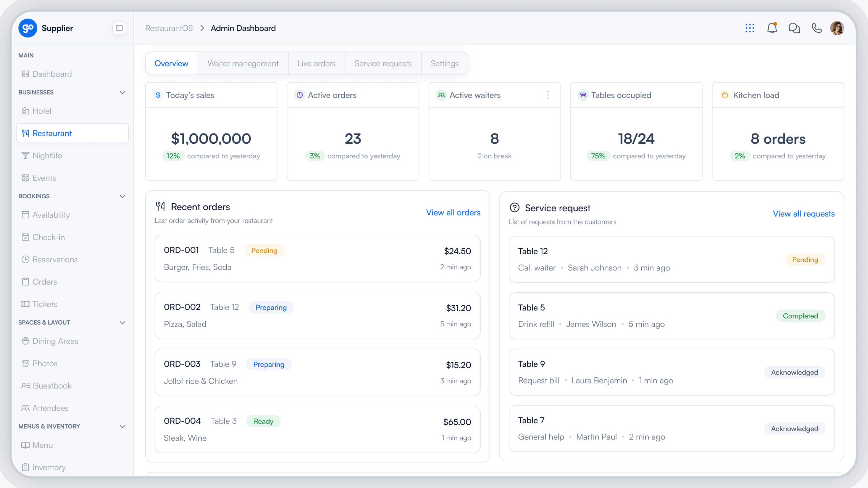Click RestaurantOS breadcrumb link

[169, 28]
